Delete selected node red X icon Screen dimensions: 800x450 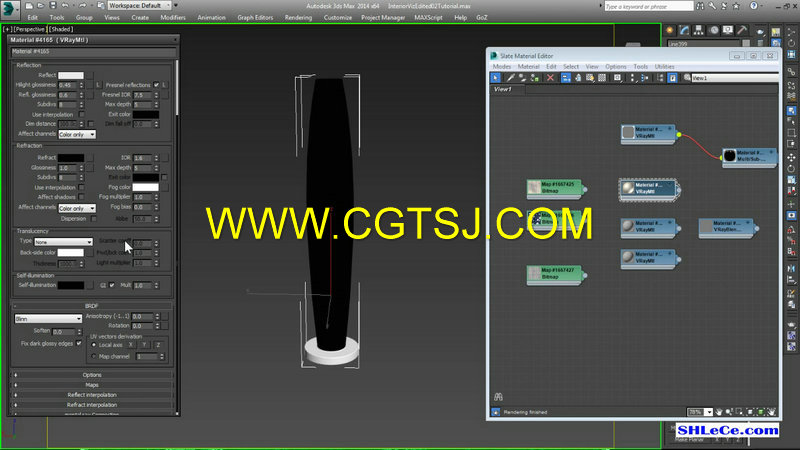(550, 78)
